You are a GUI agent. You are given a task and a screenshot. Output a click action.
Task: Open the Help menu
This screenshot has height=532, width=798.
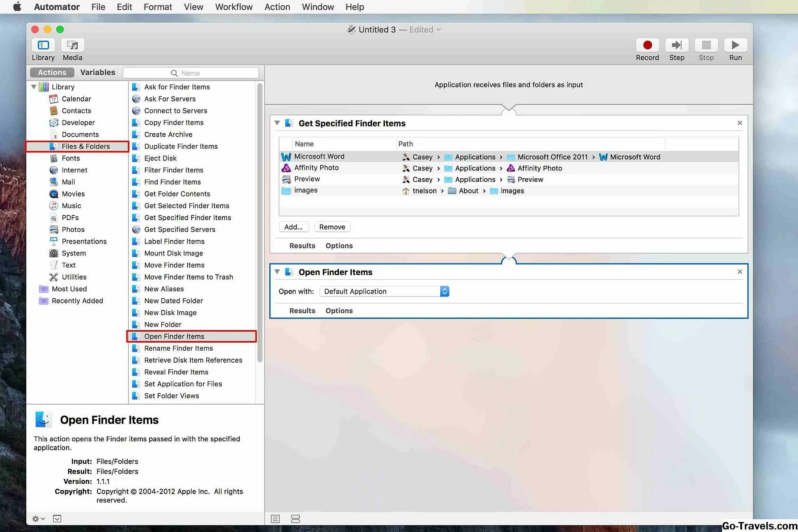pyautogui.click(x=355, y=7)
